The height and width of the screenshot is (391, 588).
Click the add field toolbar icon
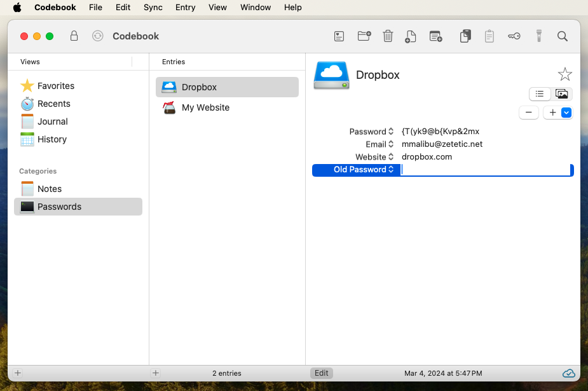(x=435, y=36)
